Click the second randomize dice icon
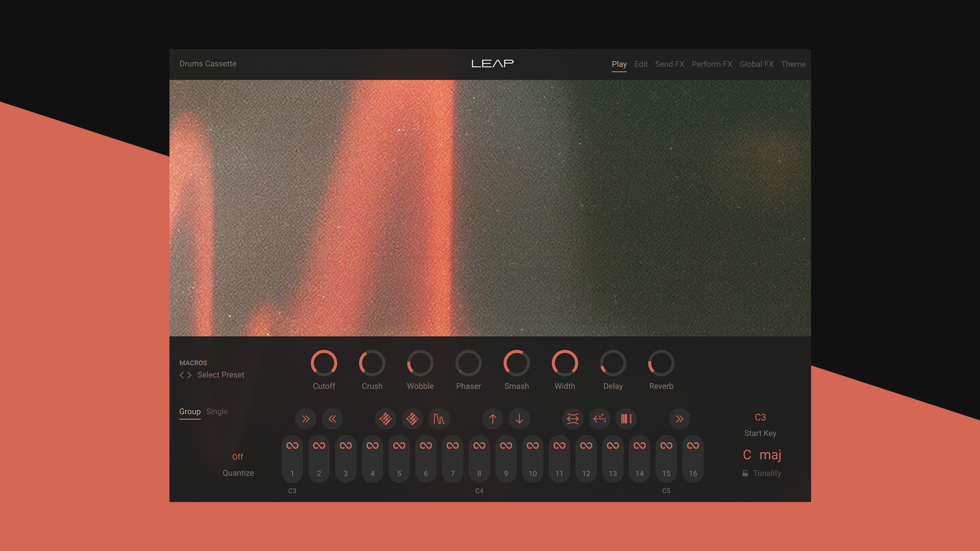Screen dimensions: 980x551 click(x=412, y=419)
